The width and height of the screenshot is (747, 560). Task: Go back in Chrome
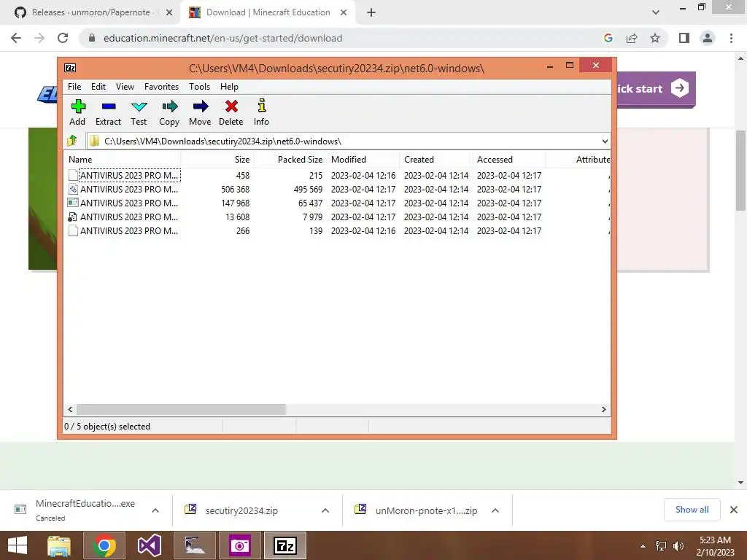(x=16, y=38)
